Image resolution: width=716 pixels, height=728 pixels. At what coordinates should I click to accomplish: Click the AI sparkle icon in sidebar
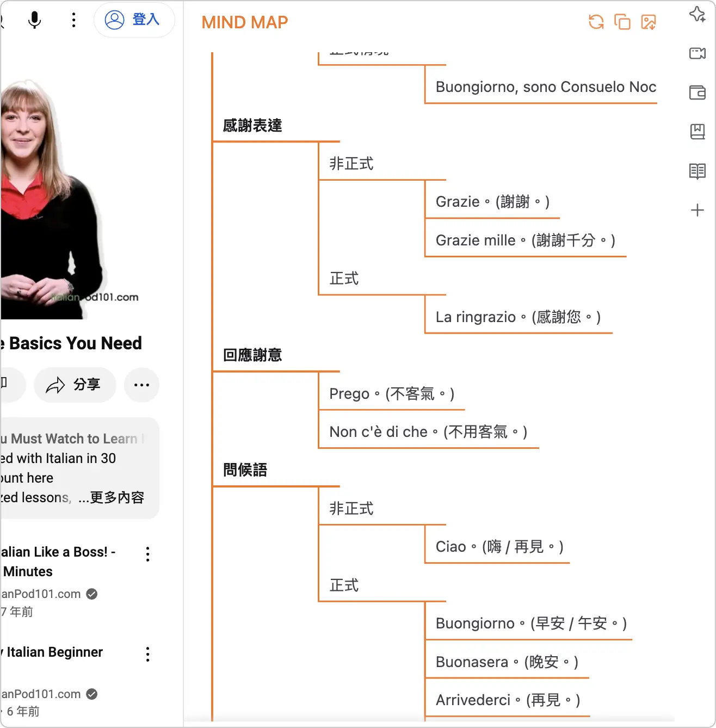tap(698, 14)
